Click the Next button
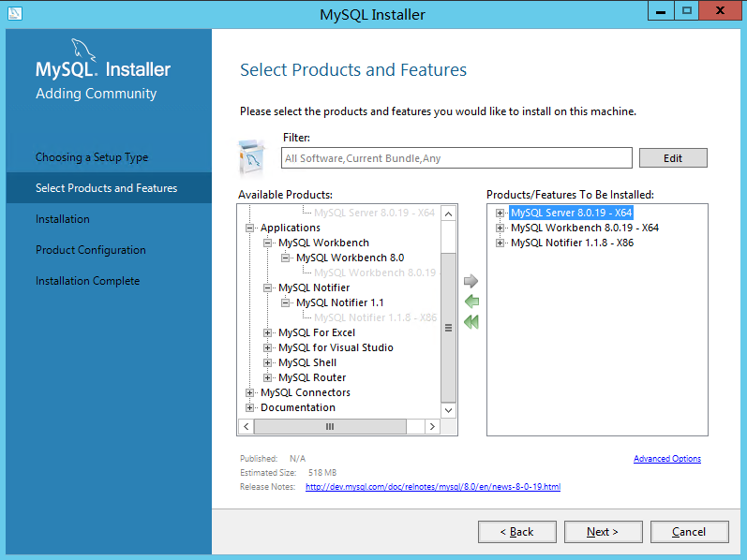Image resolution: width=747 pixels, height=560 pixels. click(x=603, y=532)
